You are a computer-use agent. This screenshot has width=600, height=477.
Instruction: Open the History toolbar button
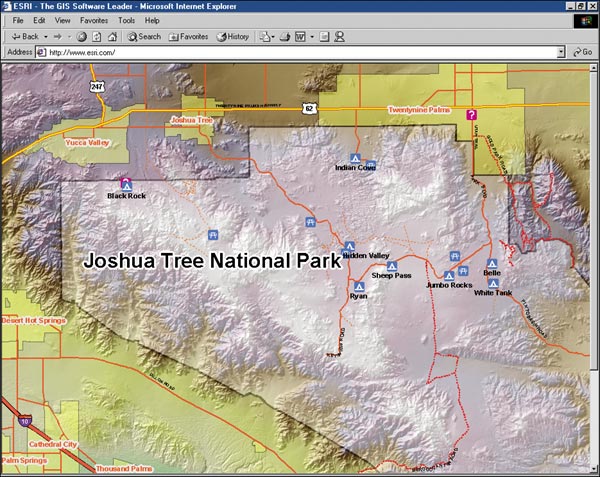233,37
